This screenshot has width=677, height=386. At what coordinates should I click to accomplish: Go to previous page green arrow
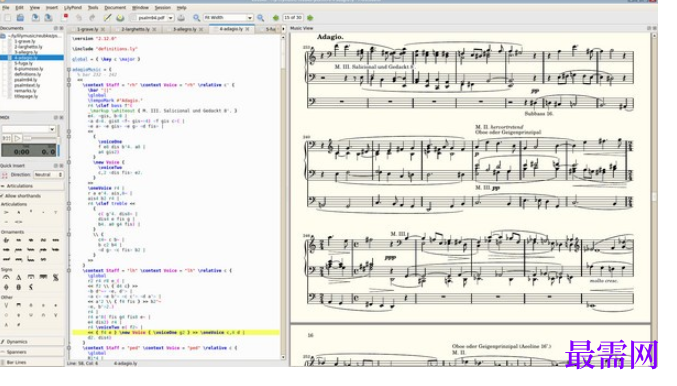point(276,18)
